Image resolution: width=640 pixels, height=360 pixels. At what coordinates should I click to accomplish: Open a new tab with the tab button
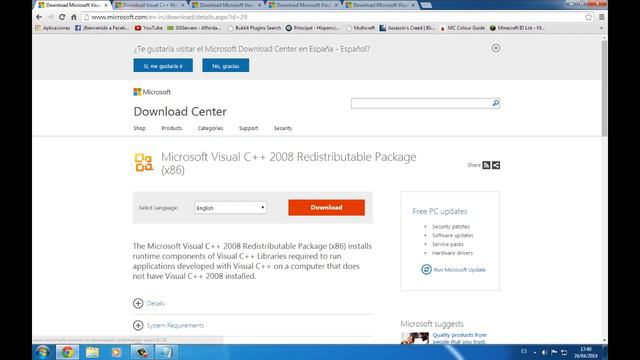[x=426, y=5]
